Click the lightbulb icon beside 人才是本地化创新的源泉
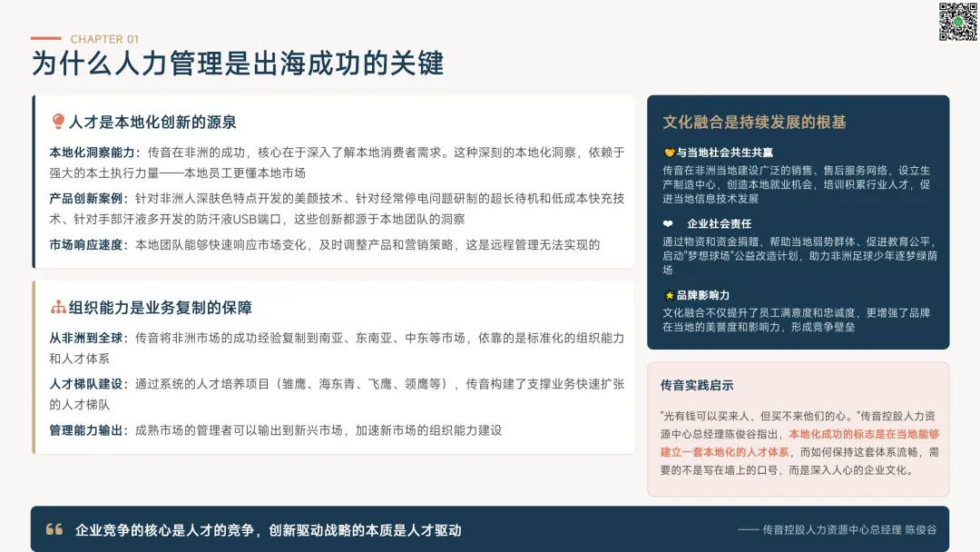 pyautogui.click(x=58, y=122)
